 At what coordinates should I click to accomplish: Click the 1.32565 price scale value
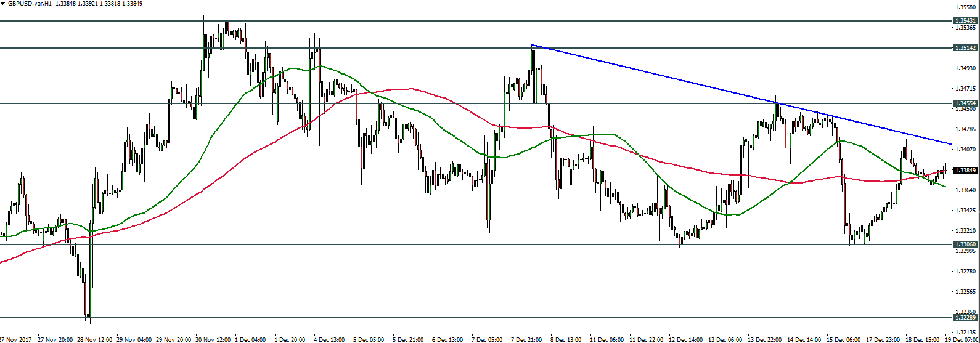[966, 292]
